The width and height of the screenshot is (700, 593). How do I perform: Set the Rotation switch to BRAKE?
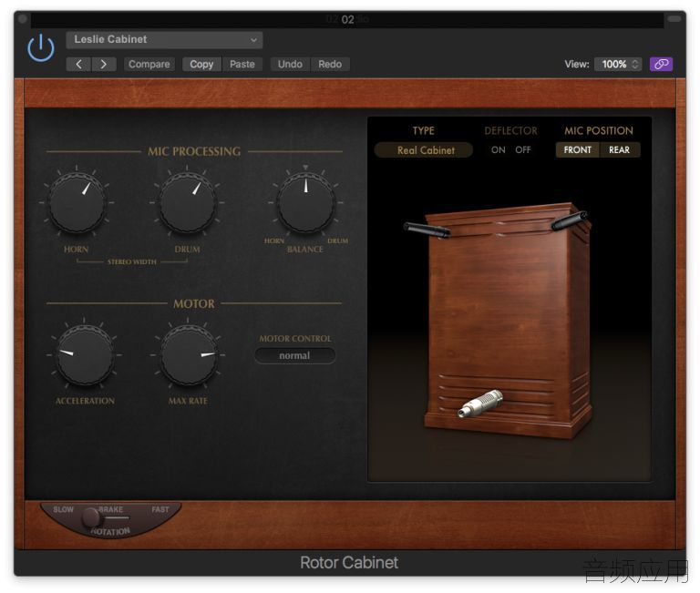pyautogui.click(x=110, y=509)
